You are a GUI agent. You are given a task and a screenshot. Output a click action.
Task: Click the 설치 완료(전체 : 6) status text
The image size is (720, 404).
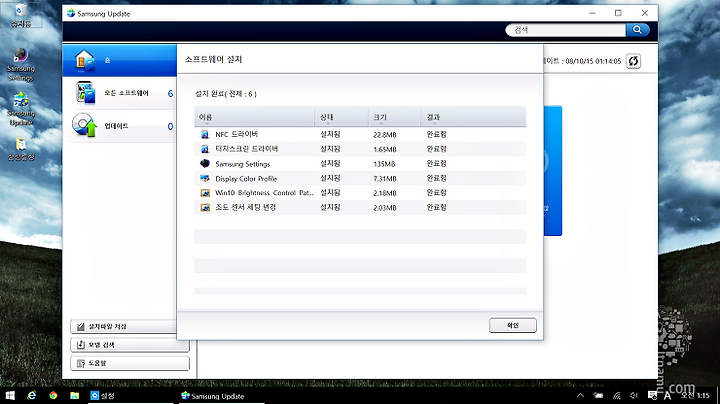[225, 94]
